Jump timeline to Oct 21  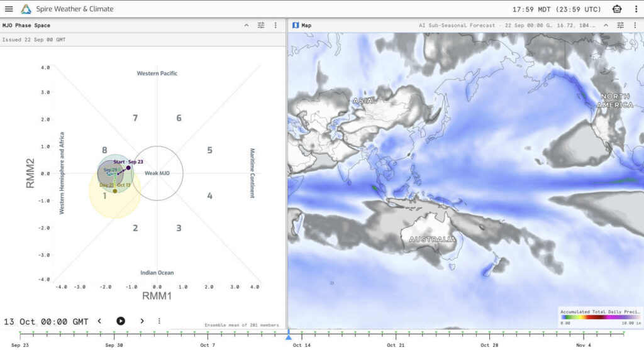coord(396,345)
